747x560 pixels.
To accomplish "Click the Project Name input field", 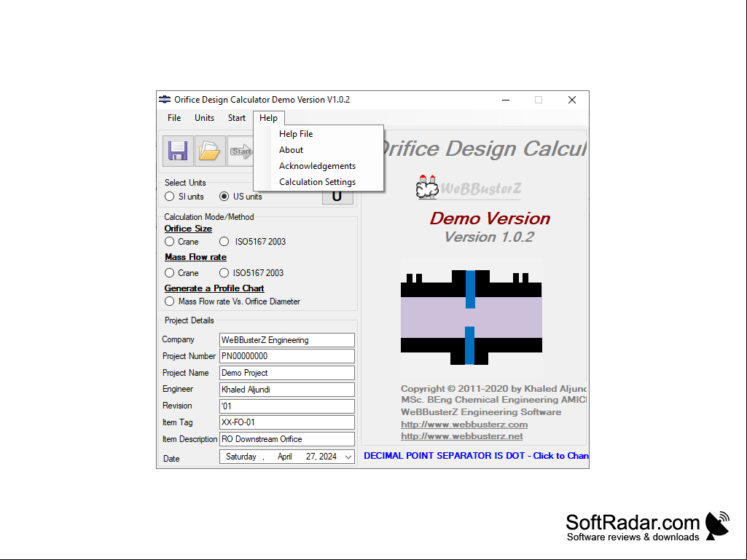I will pyautogui.click(x=287, y=373).
